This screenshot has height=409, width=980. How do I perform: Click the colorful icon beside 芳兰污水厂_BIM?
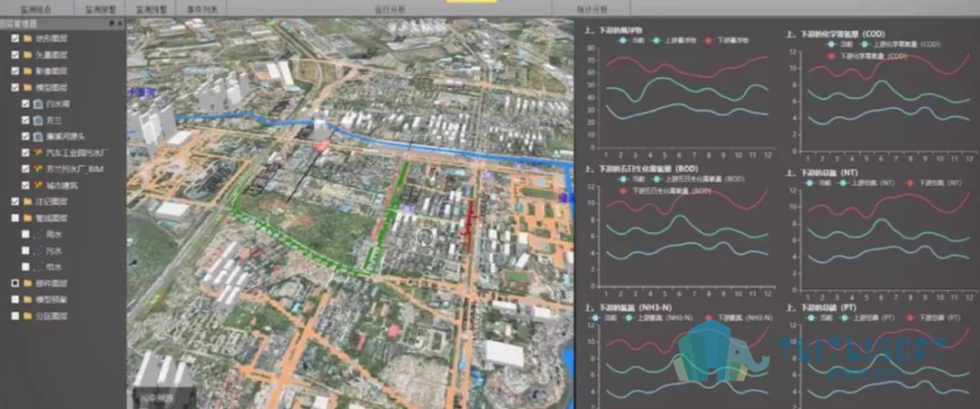point(37,169)
